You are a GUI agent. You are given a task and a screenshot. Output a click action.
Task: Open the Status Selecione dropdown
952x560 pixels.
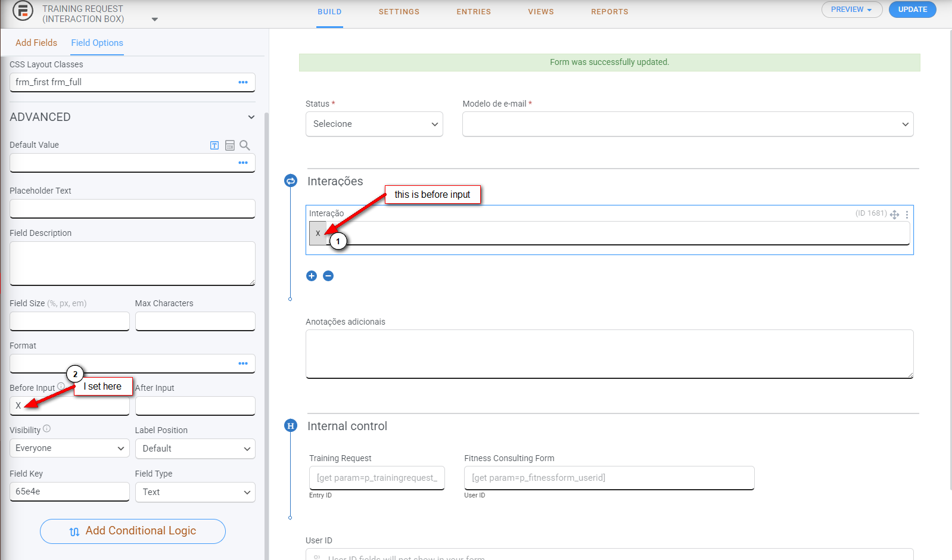click(374, 124)
